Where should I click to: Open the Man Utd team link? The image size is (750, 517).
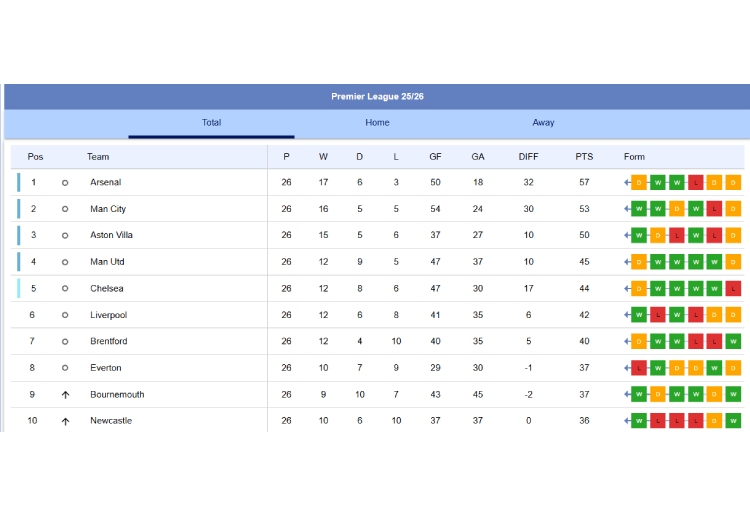pos(107,262)
